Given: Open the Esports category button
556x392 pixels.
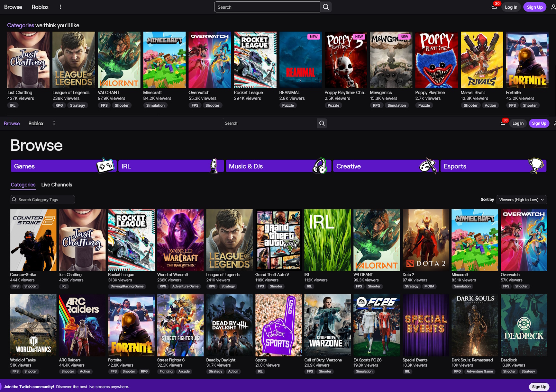Looking at the screenshot, I should tap(493, 166).
